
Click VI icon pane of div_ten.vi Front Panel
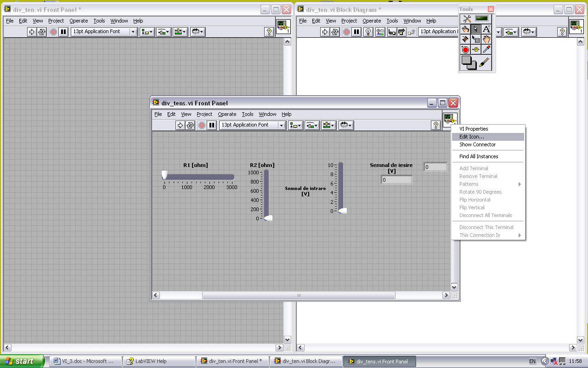click(x=283, y=26)
